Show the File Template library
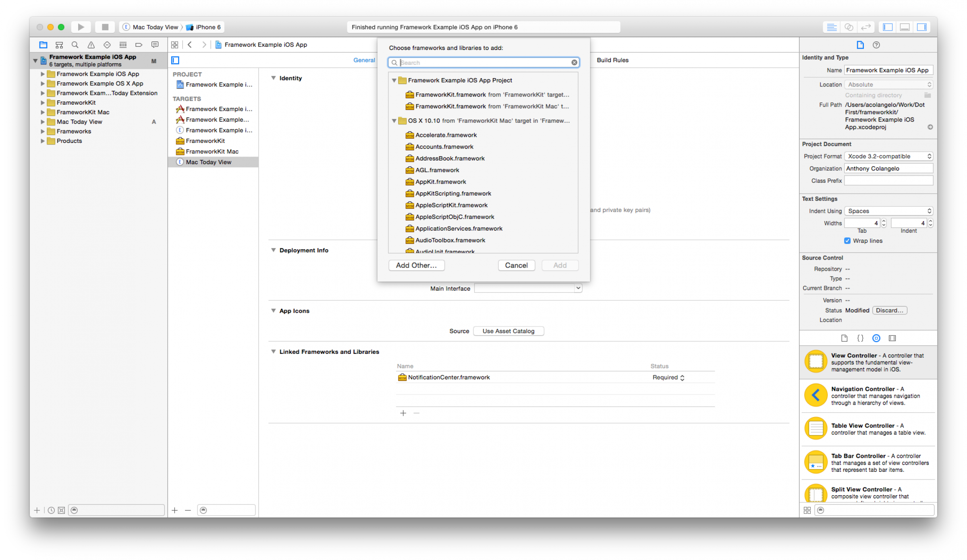The height and width of the screenshot is (560, 967). [844, 338]
